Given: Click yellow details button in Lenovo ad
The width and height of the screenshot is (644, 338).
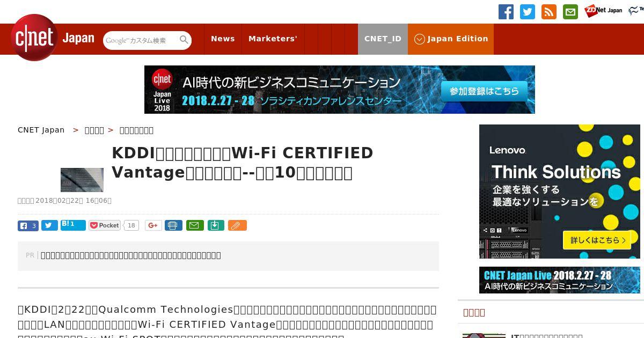Looking at the screenshot, I should click(597, 240).
